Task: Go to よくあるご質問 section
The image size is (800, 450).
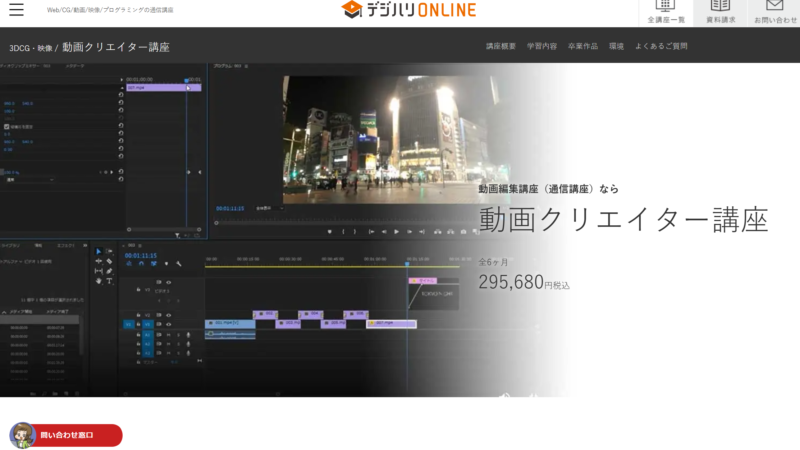Action: [661, 46]
